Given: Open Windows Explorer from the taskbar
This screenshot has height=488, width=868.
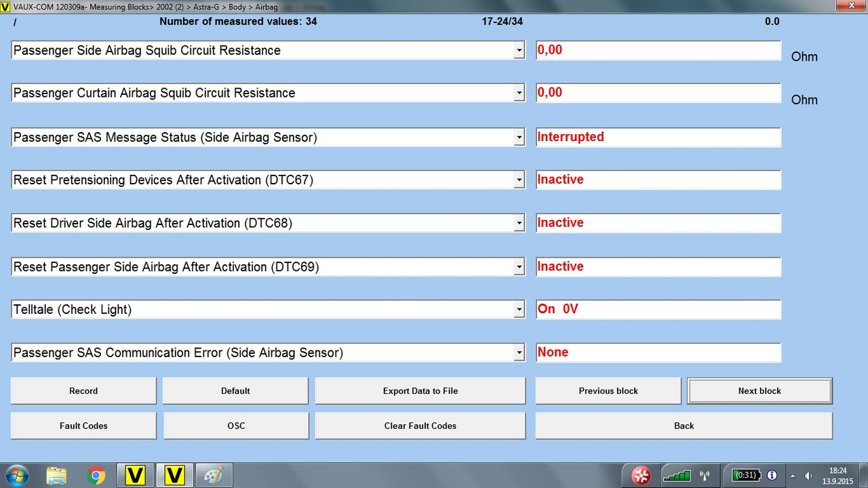Looking at the screenshot, I should (56, 476).
